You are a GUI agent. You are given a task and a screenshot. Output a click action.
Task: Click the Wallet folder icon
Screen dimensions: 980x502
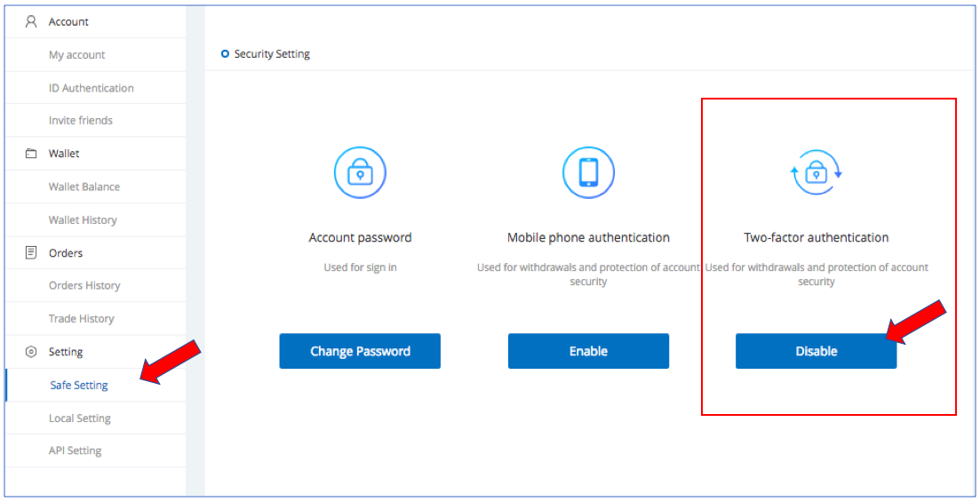coord(31,154)
